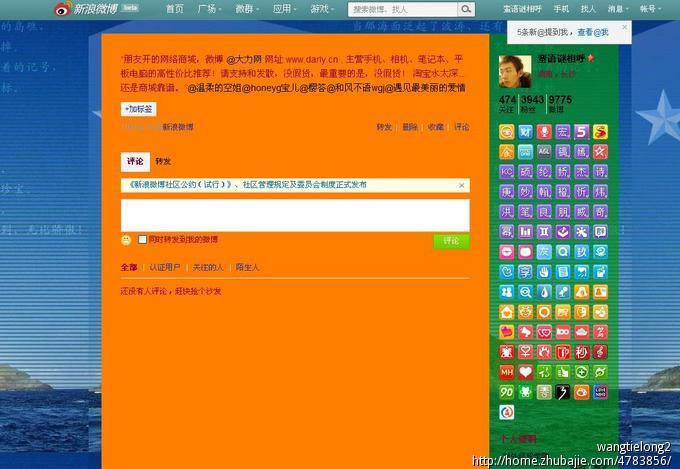Screen dimensions: 680x469
Task: Click the search magnifier button
Action: tap(466, 9)
